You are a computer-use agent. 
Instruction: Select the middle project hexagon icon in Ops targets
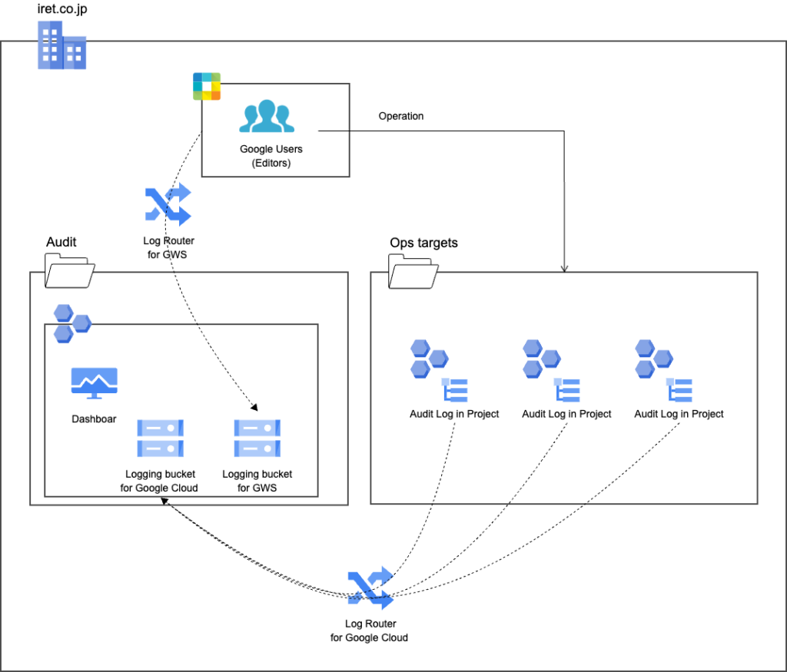pos(540,359)
